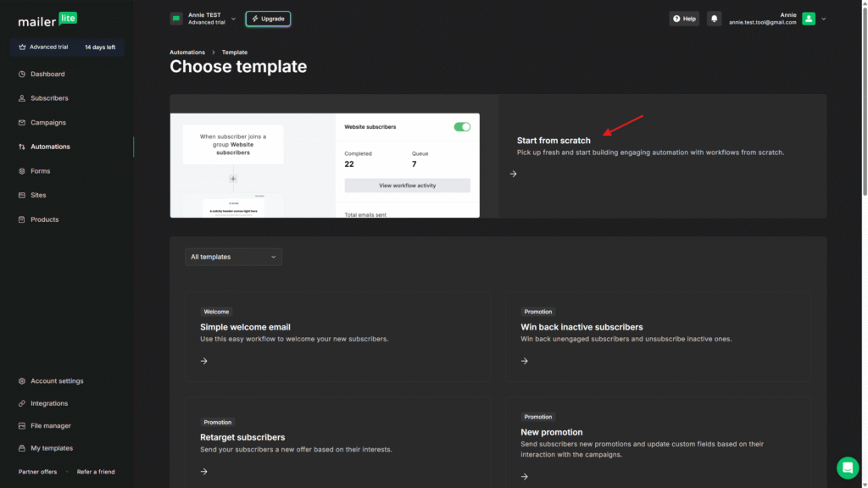This screenshot has height=488, width=868.
Task: Go to Campaigns in the sidebar
Action: pyautogui.click(x=48, y=123)
